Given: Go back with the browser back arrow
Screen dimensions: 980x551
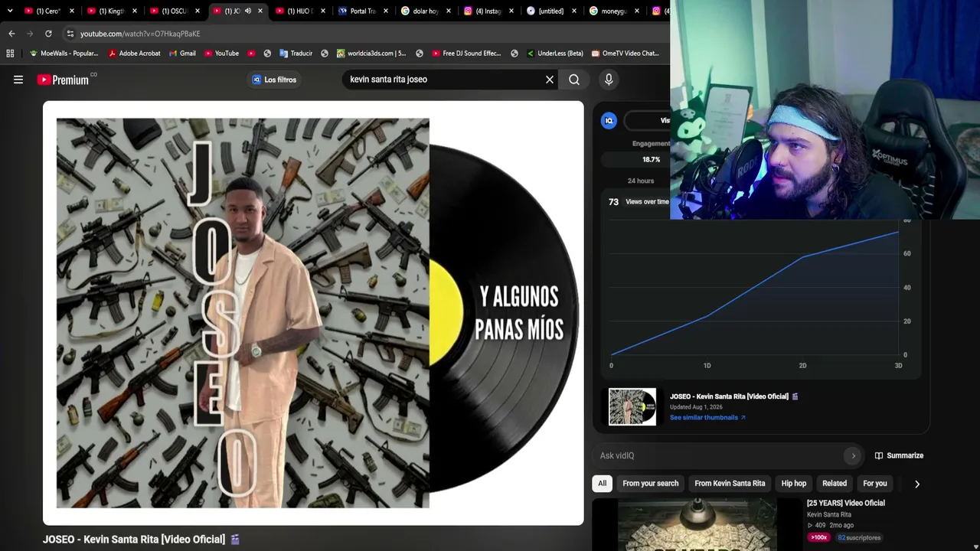Looking at the screenshot, I should [11, 34].
